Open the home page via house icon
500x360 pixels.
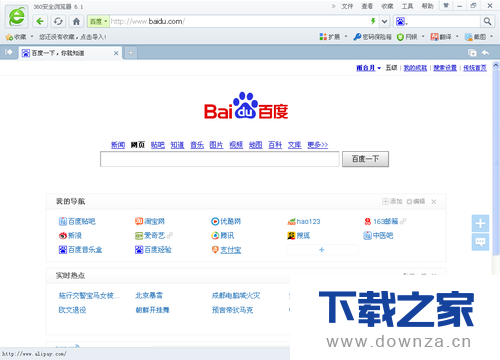click(x=76, y=22)
